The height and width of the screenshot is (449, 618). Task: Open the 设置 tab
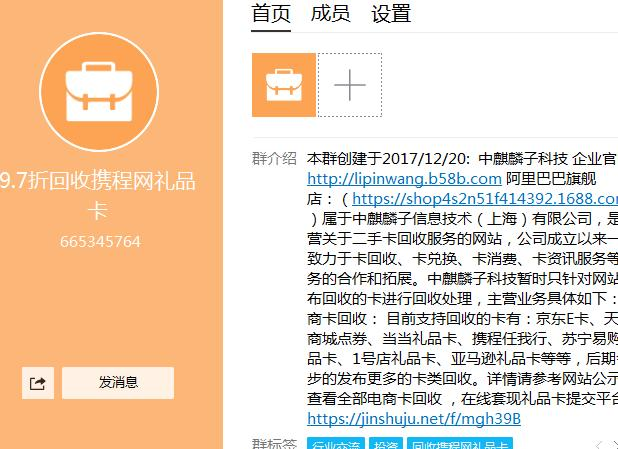coord(391,14)
